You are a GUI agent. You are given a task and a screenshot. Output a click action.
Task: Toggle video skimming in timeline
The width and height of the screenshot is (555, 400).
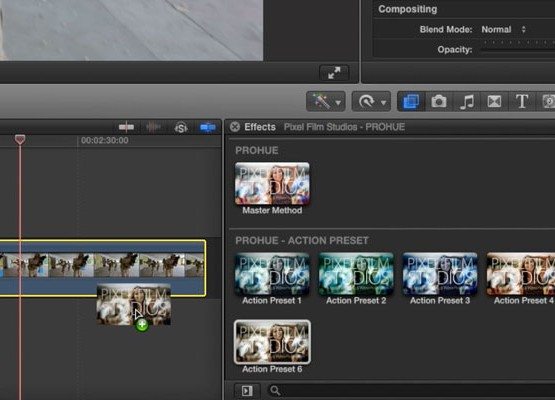126,127
